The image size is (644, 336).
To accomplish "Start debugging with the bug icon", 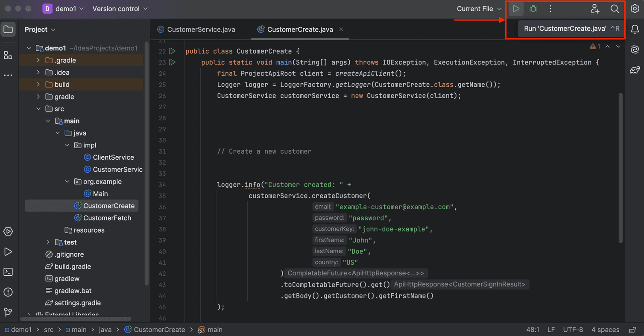I will [533, 9].
